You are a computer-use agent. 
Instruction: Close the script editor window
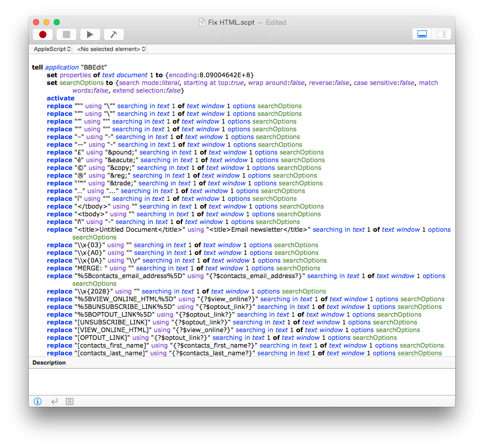(x=36, y=22)
